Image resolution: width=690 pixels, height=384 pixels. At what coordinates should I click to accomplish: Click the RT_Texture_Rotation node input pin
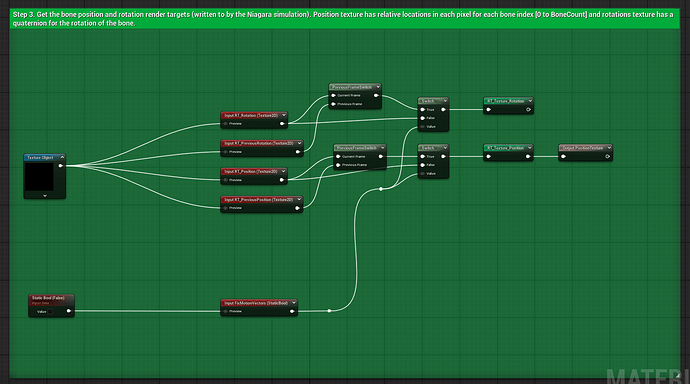coord(488,110)
